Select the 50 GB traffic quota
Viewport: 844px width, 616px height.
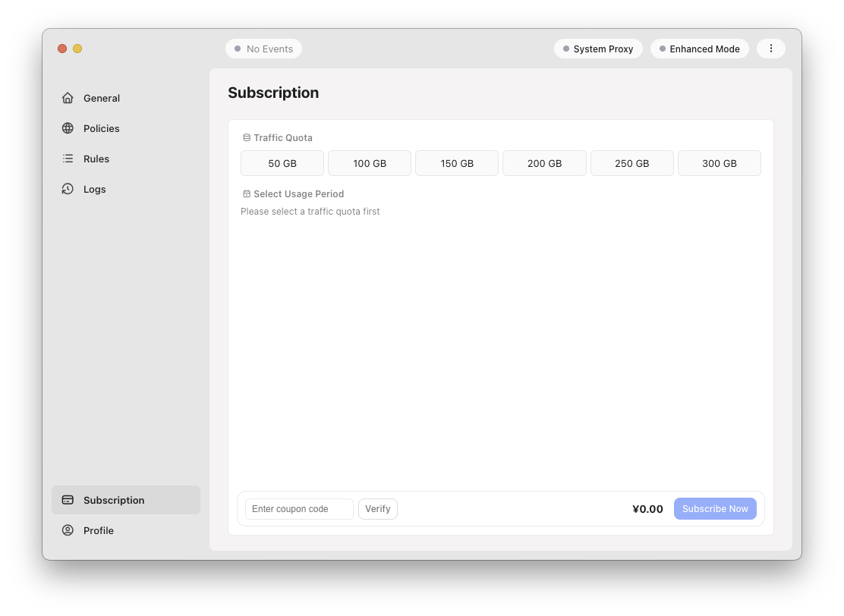(x=282, y=162)
